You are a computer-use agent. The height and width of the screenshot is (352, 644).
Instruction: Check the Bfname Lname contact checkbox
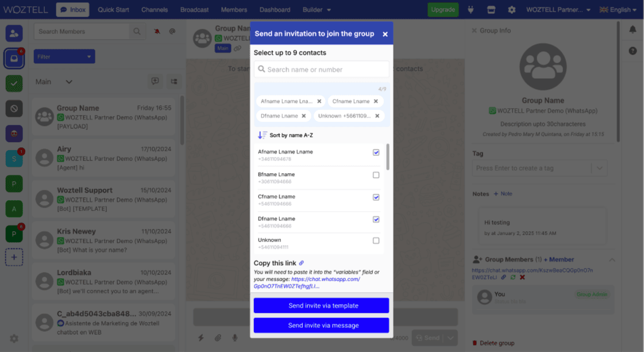[x=376, y=175]
